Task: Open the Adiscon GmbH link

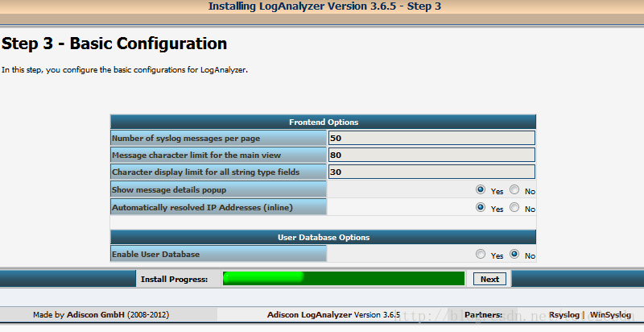Action: click(96, 315)
